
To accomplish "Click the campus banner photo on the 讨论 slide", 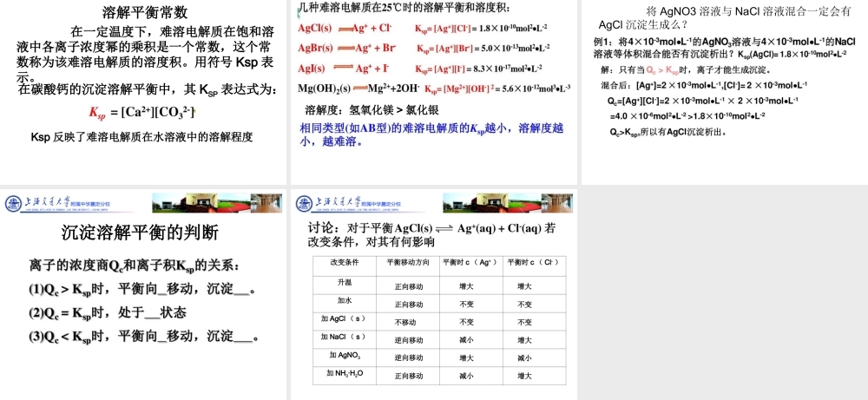I will point(508,203).
